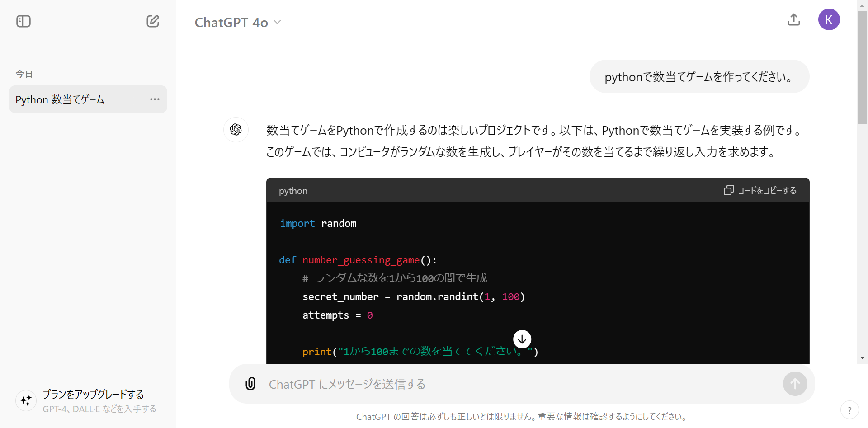Click the vertical scrollbar thumb

point(862,68)
